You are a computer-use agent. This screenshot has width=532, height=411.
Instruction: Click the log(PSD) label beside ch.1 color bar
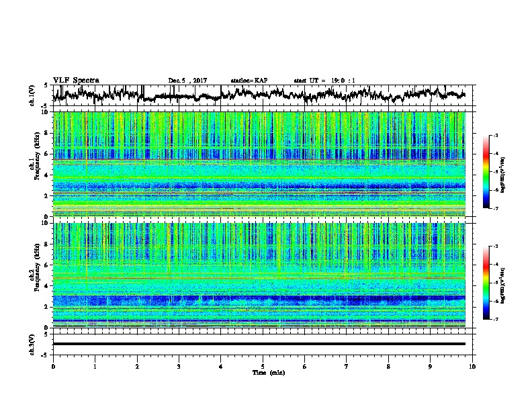point(503,175)
